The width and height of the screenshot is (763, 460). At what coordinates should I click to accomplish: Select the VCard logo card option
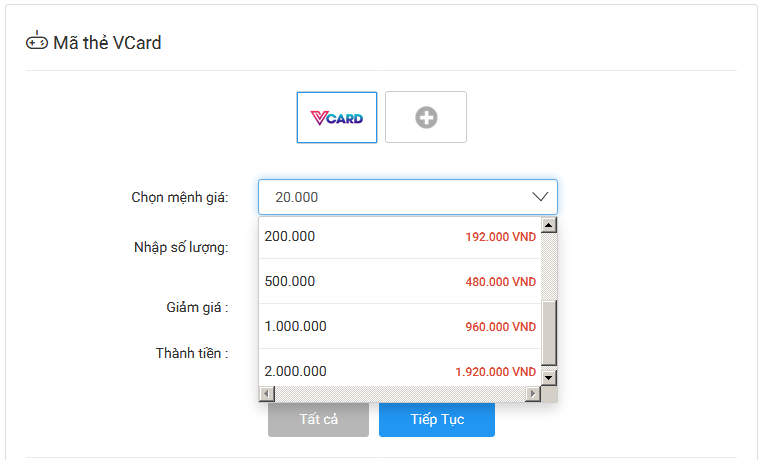click(337, 117)
